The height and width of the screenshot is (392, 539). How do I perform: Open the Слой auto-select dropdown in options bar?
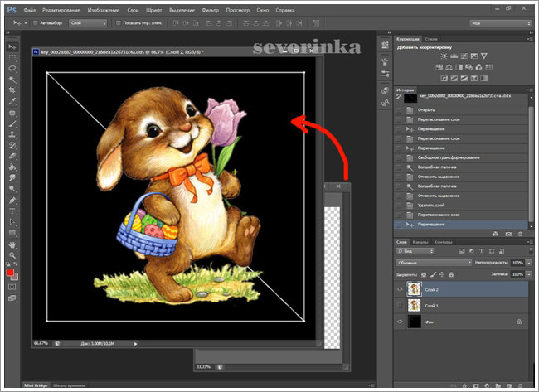86,23
